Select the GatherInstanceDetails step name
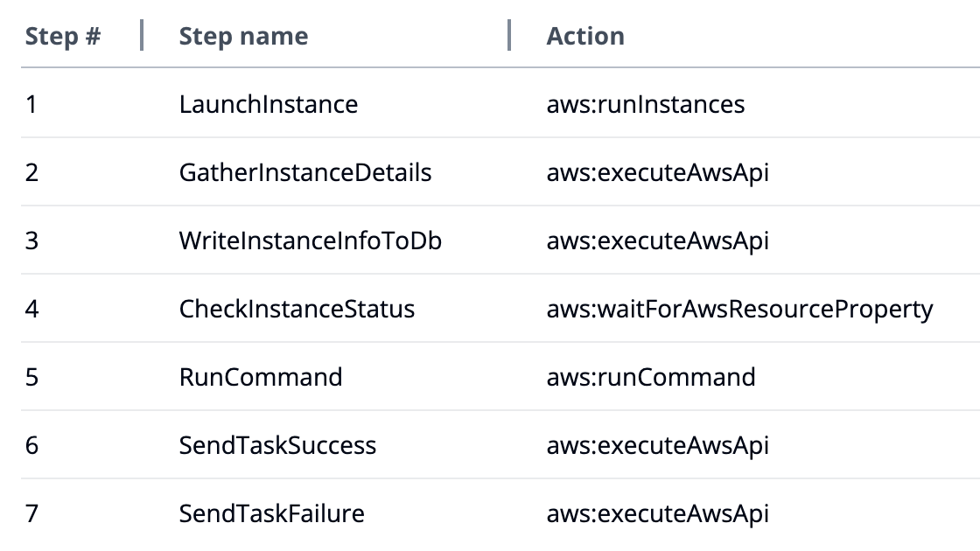 tap(305, 173)
